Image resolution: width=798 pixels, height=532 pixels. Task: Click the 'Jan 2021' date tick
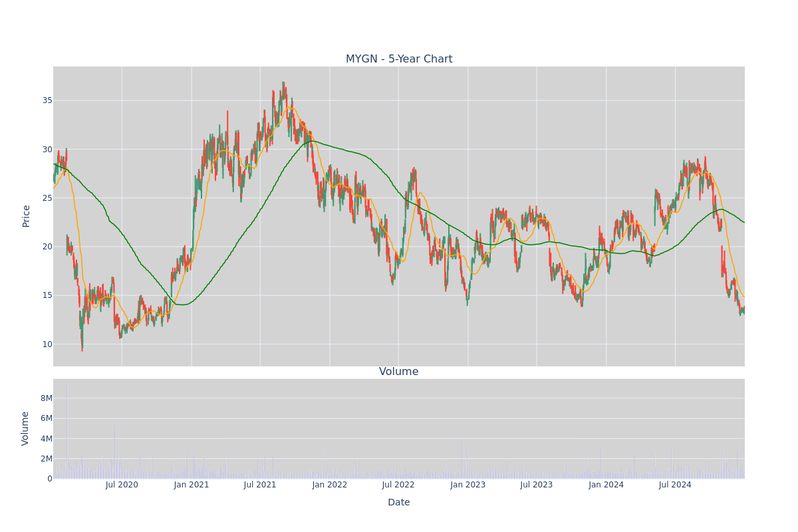tap(192, 485)
